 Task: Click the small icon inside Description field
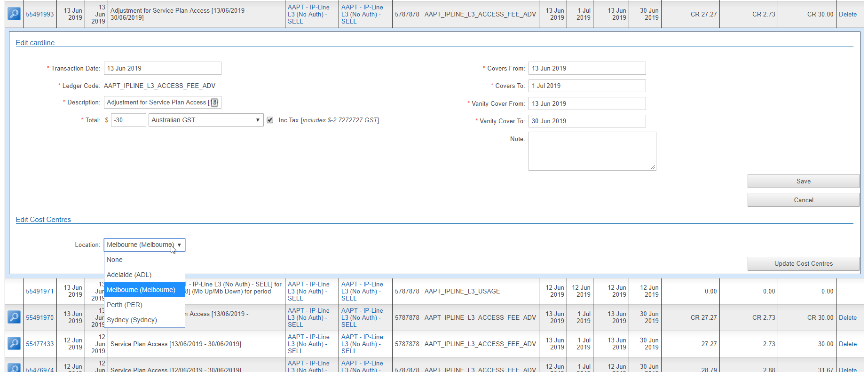click(214, 103)
